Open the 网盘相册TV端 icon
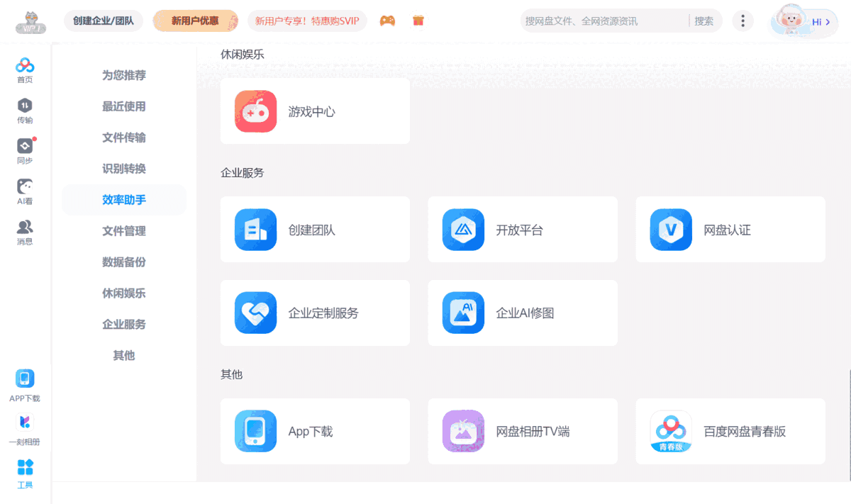Viewport: 851px width, 504px height. pos(463,431)
